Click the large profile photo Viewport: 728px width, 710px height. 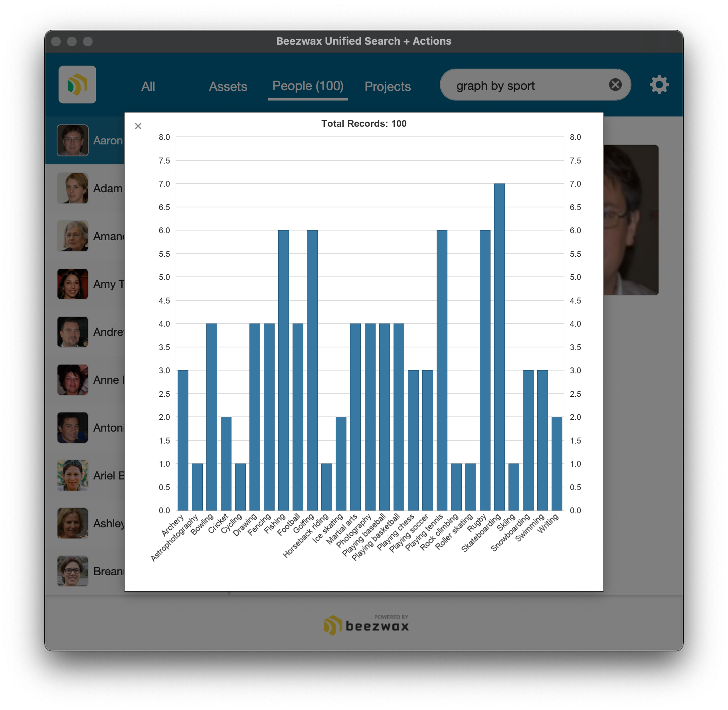click(x=631, y=220)
